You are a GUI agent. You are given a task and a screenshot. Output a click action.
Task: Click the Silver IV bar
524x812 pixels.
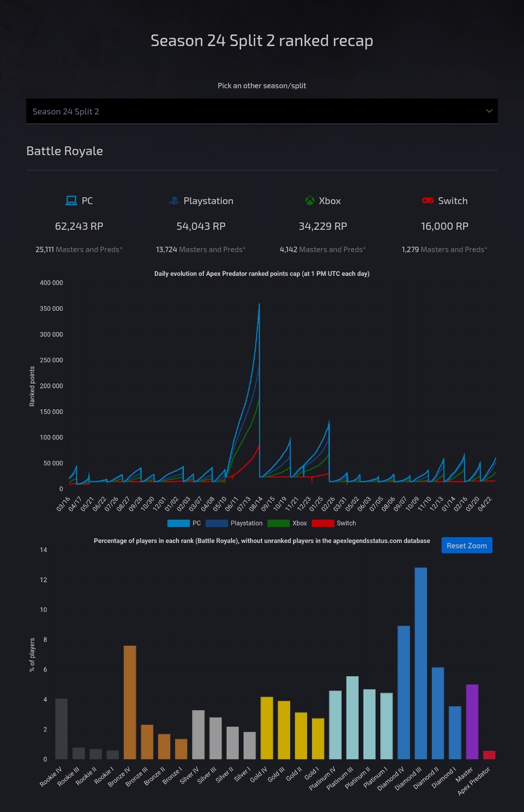(x=198, y=734)
